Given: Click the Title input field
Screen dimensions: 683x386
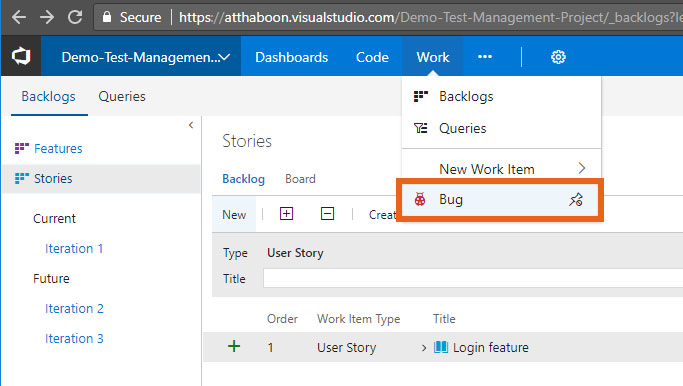Looking at the screenshot, I should [473, 278].
